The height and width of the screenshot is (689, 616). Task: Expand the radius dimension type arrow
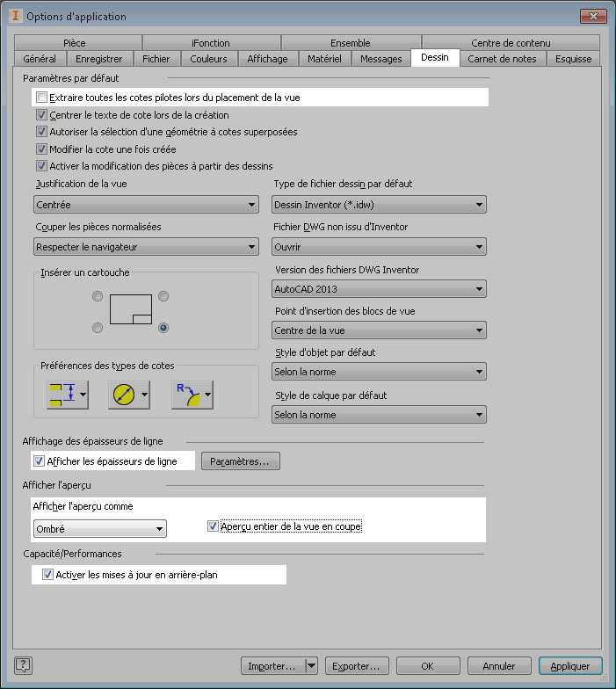pyautogui.click(x=207, y=394)
